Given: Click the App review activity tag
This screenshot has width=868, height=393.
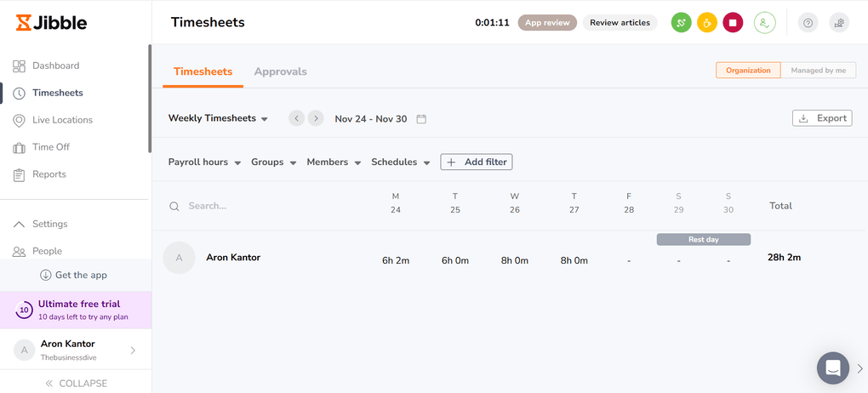Looking at the screenshot, I should click(547, 23).
